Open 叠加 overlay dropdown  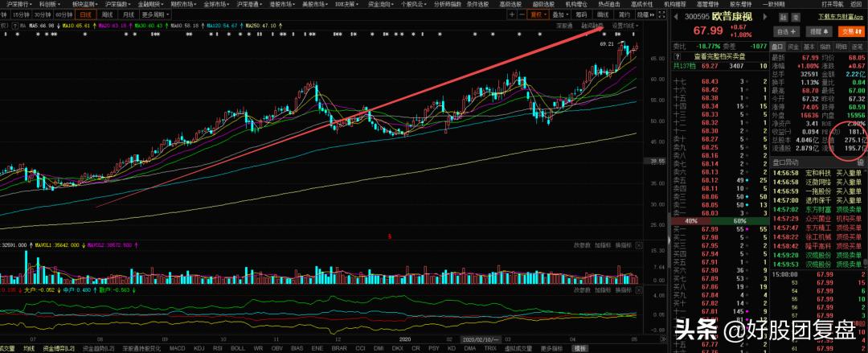point(560,15)
